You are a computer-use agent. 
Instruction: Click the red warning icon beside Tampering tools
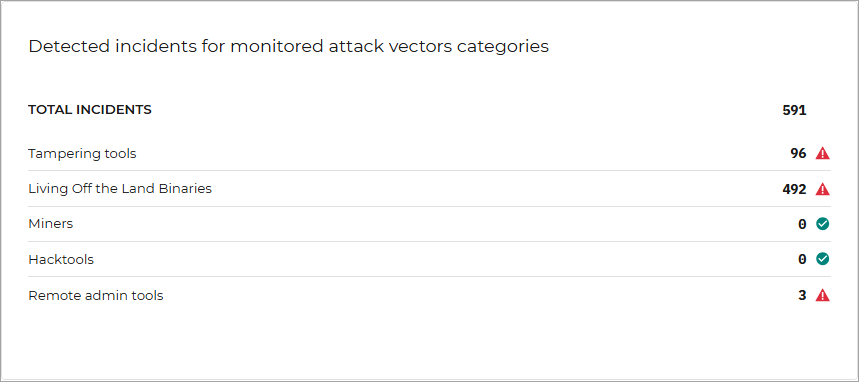822,153
